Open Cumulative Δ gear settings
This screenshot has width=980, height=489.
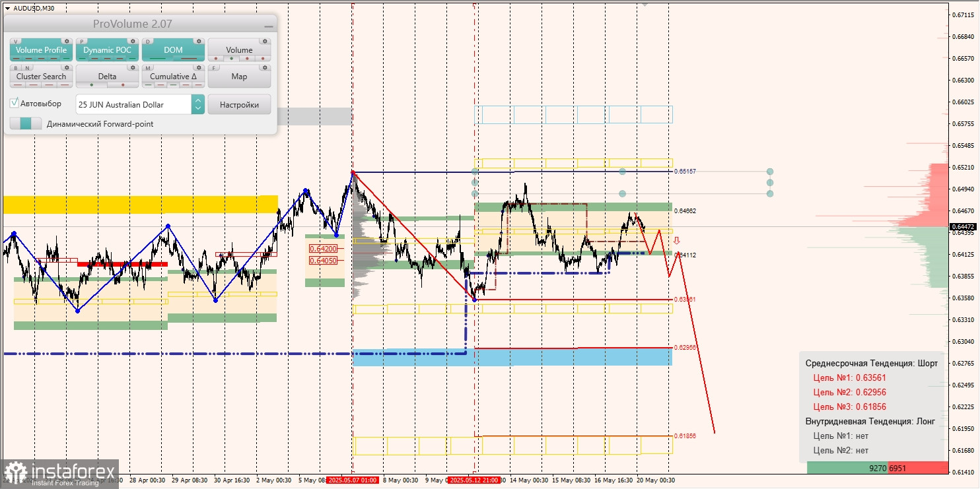coord(199,67)
